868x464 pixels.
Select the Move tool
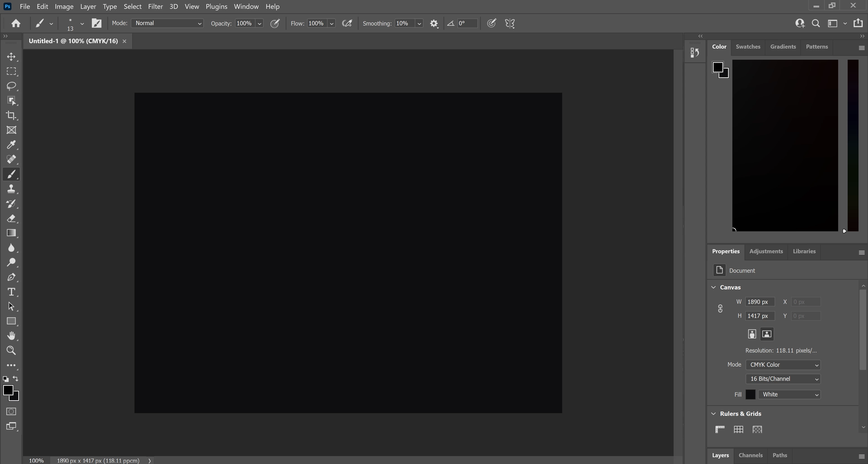11,57
